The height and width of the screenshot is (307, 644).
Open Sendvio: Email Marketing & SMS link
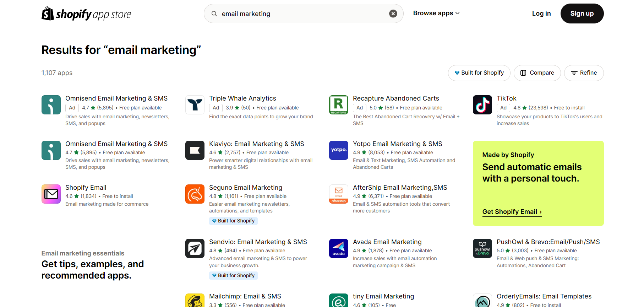[x=258, y=242]
